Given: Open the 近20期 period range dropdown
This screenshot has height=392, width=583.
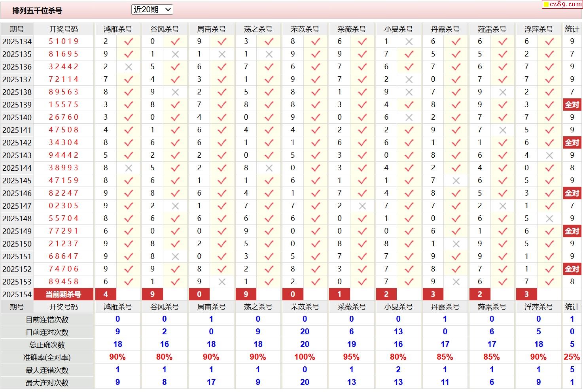Looking at the screenshot, I should [x=152, y=10].
